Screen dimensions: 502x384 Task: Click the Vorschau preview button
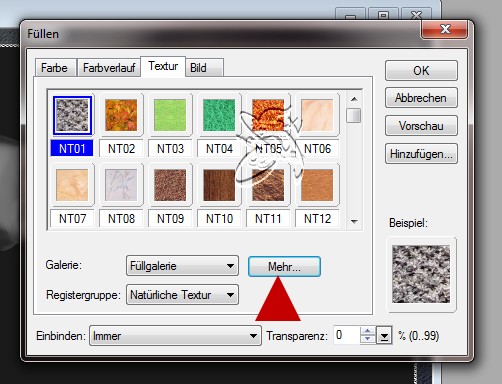tap(421, 126)
